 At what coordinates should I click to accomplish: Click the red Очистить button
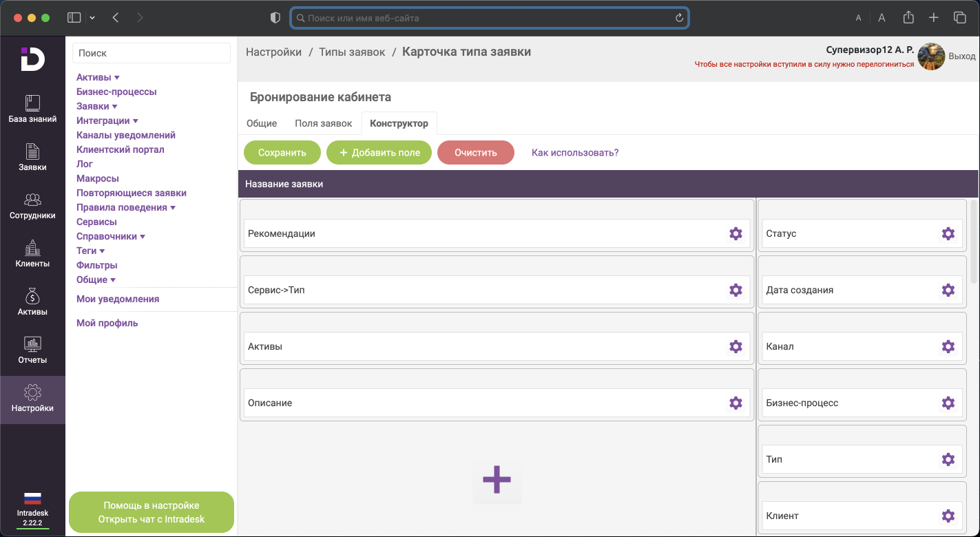point(476,153)
